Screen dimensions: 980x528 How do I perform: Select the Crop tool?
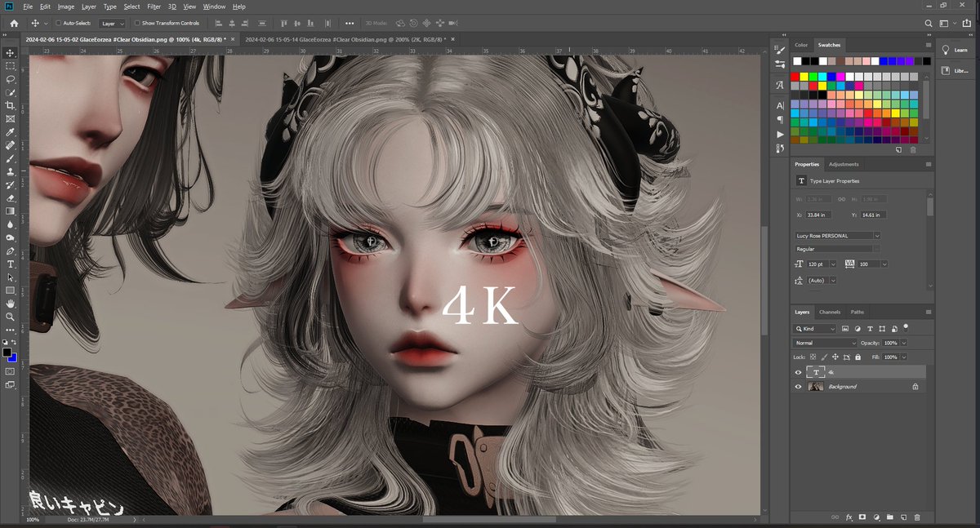[x=10, y=105]
